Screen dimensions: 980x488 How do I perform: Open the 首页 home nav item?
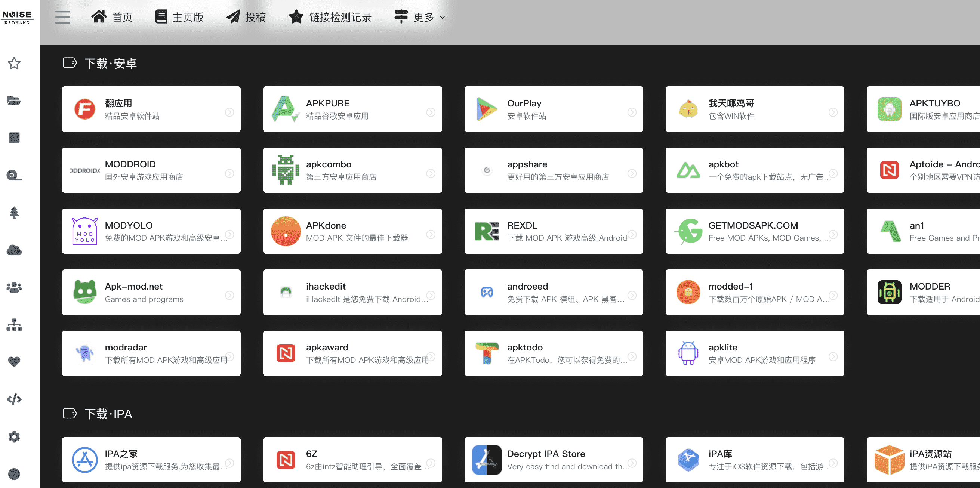pyautogui.click(x=111, y=17)
